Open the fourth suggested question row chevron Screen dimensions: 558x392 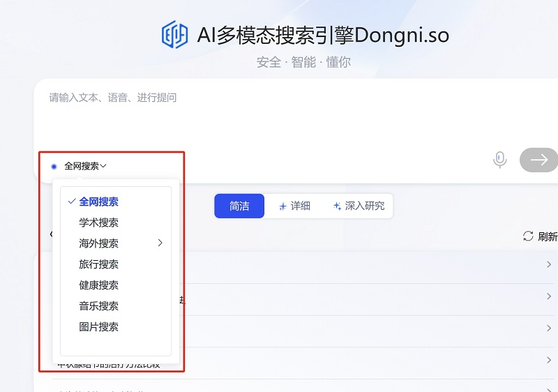[x=549, y=360]
